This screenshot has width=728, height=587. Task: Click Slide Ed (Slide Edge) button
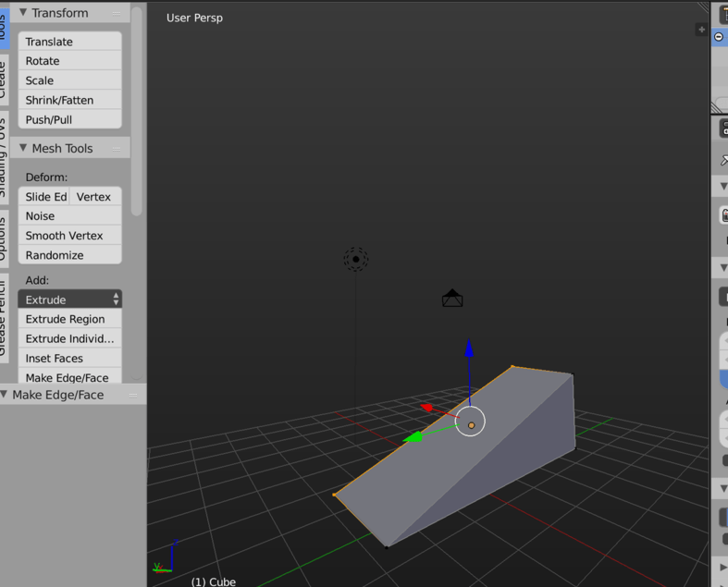[x=43, y=196]
